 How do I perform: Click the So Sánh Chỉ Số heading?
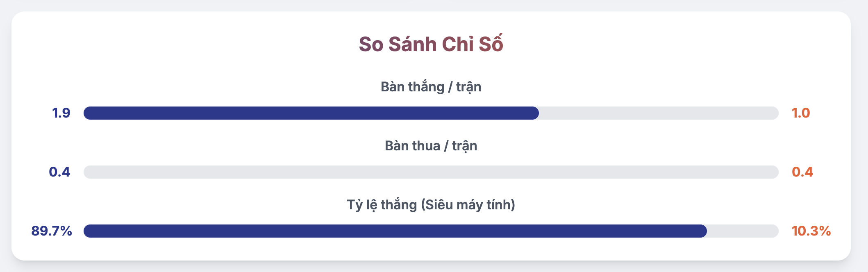click(431, 44)
